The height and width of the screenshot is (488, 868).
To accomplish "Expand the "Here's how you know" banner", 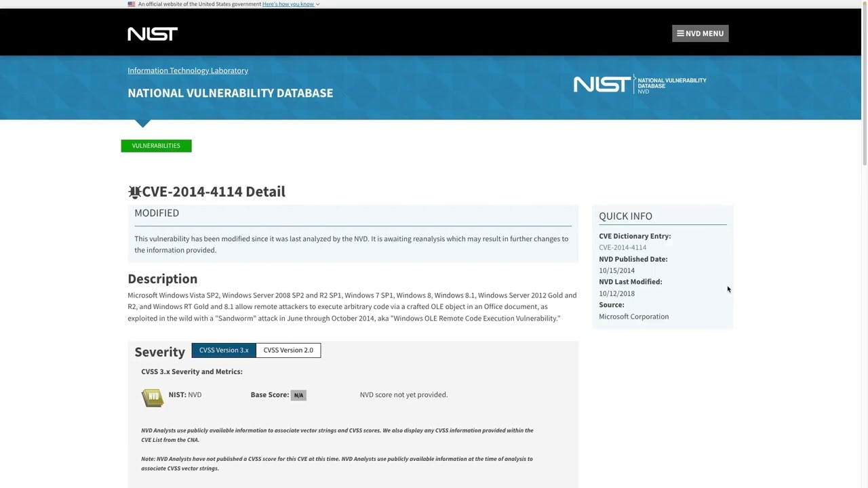I will (291, 4).
